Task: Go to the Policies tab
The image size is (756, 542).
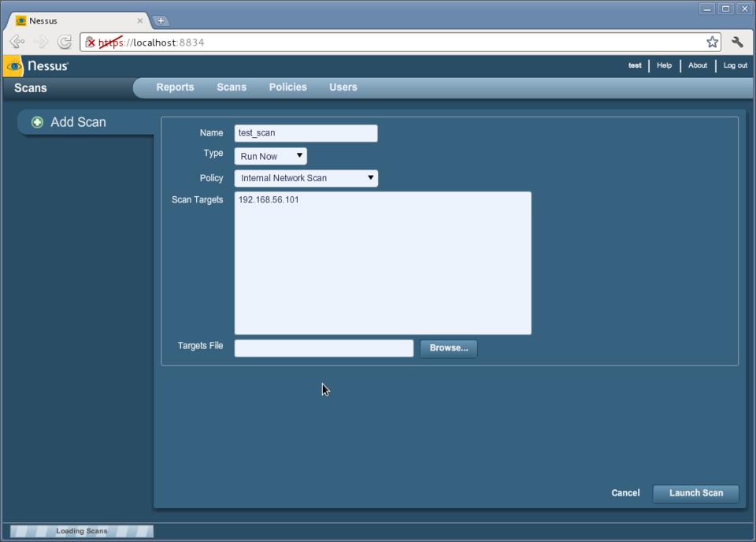Action: pos(288,87)
